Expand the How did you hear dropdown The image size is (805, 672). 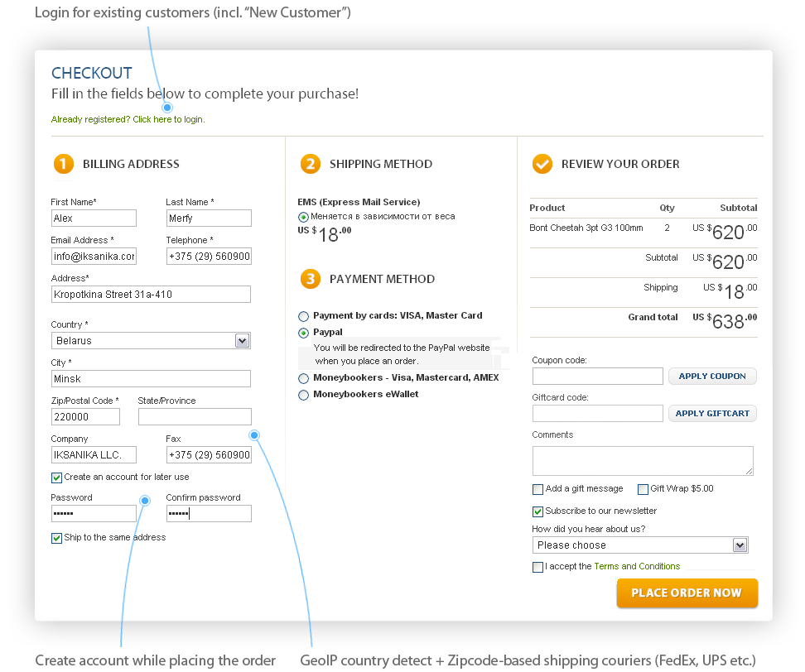coord(640,545)
